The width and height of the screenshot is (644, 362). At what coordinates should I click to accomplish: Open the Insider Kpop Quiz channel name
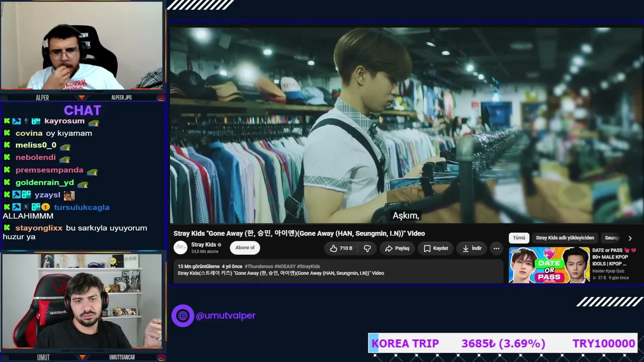608,271
